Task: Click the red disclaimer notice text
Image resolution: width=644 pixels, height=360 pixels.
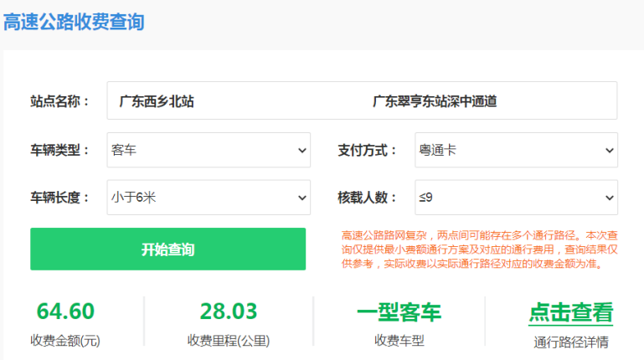Action: (479, 249)
